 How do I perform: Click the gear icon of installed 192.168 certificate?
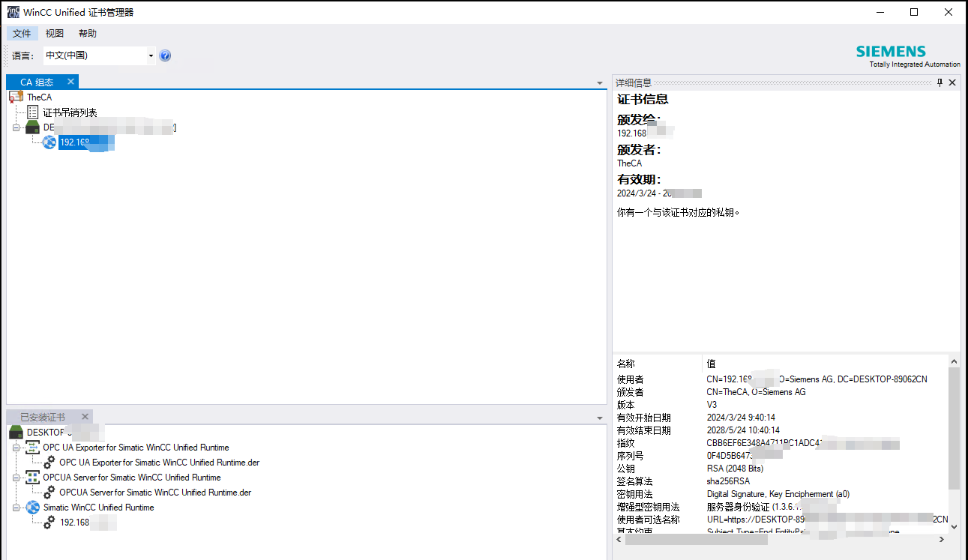(x=49, y=523)
